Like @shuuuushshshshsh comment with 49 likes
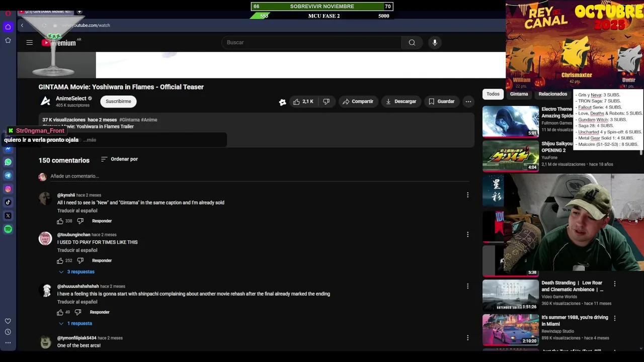 pyautogui.click(x=60, y=312)
